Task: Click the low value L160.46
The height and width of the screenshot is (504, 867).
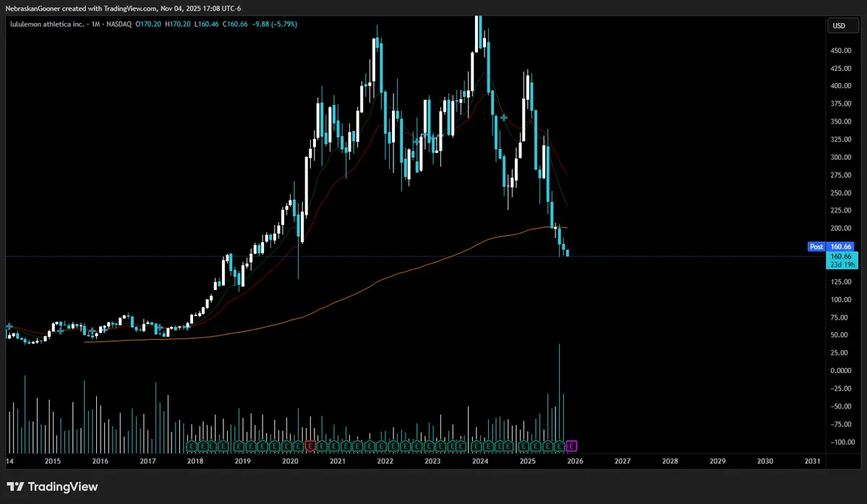Action: click(x=206, y=25)
